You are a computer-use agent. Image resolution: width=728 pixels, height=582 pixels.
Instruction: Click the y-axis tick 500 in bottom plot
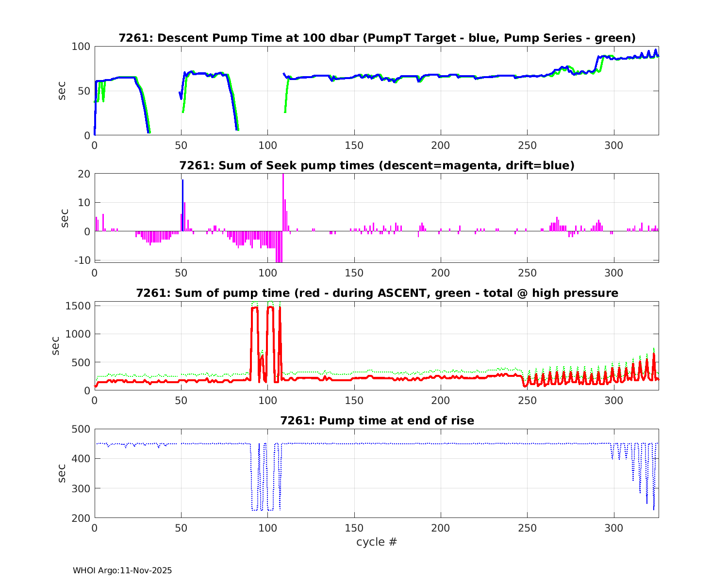(x=81, y=429)
